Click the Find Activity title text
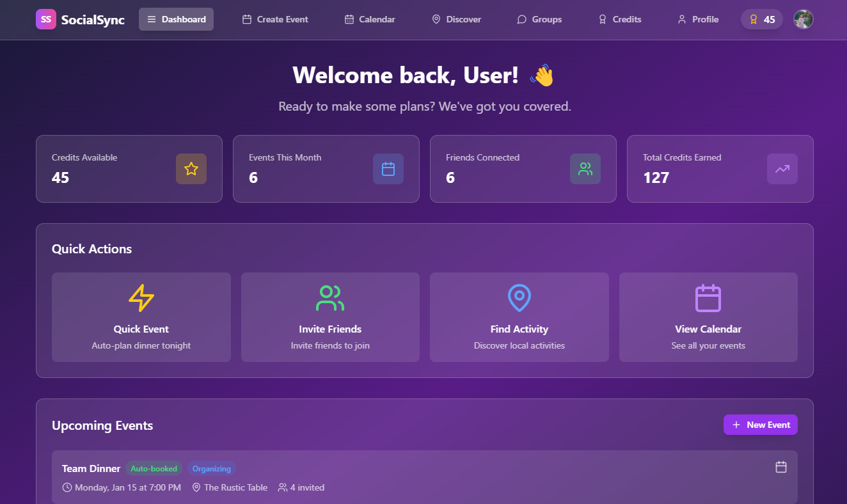Screen dimensions: 847x504 click(519, 329)
